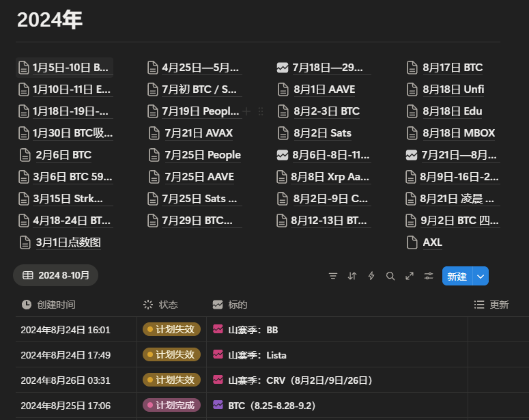Viewport: 529px width, 420px height.
Task: Click the sort arrows icon
Action: pyautogui.click(x=352, y=276)
